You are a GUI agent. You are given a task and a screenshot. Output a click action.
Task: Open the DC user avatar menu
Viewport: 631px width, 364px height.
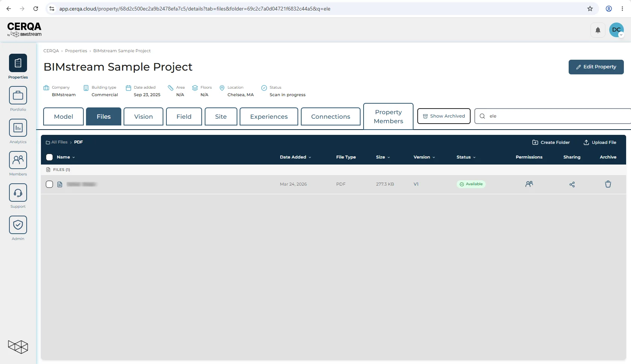point(616,30)
